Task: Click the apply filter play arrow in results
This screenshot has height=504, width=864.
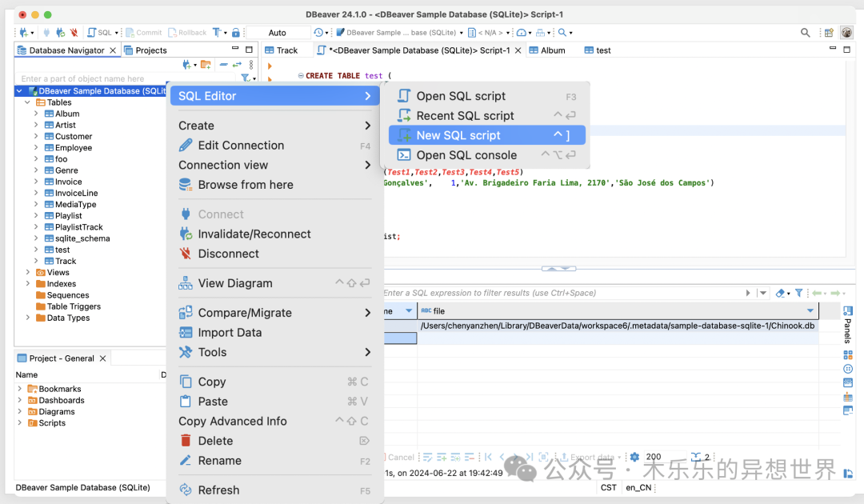Action: tap(748, 293)
